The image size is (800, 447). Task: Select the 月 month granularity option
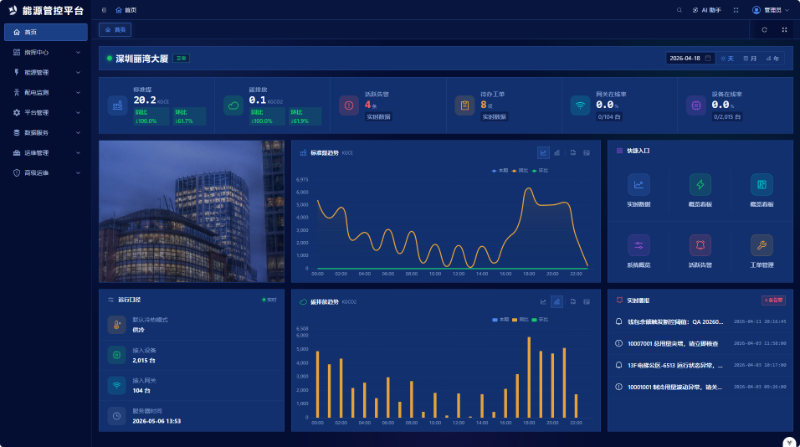(749, 58)
